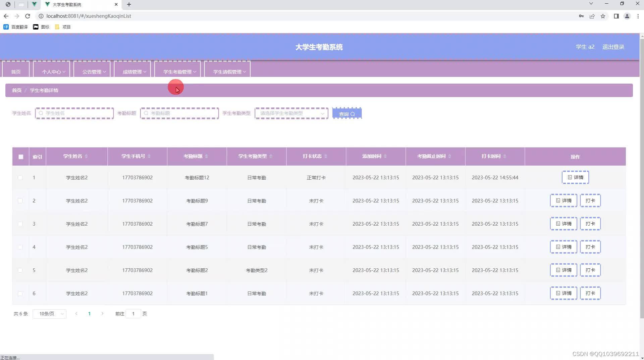This screenshot has height=360, width=644.
Task: Open the tab search chevron in title bar
Action: 591,4
